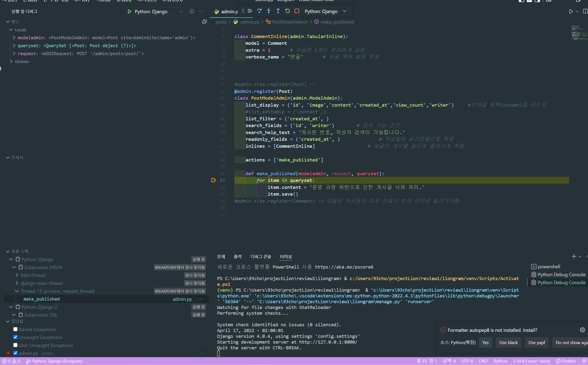Continue debug execution

[250, 11]
